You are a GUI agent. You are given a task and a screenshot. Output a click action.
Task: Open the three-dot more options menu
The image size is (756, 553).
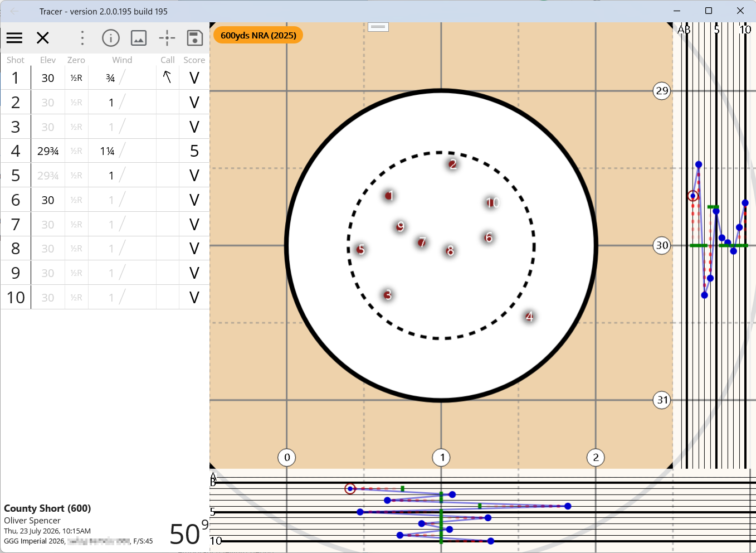pos(82,38)
